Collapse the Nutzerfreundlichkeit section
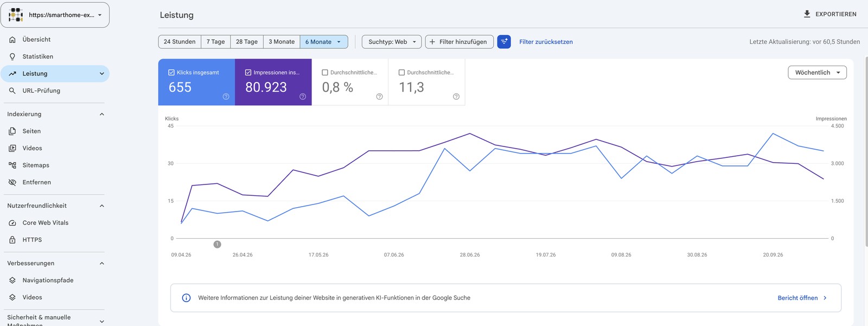The height and width of the screenshot is (326, 868). (x=101, y=206)
